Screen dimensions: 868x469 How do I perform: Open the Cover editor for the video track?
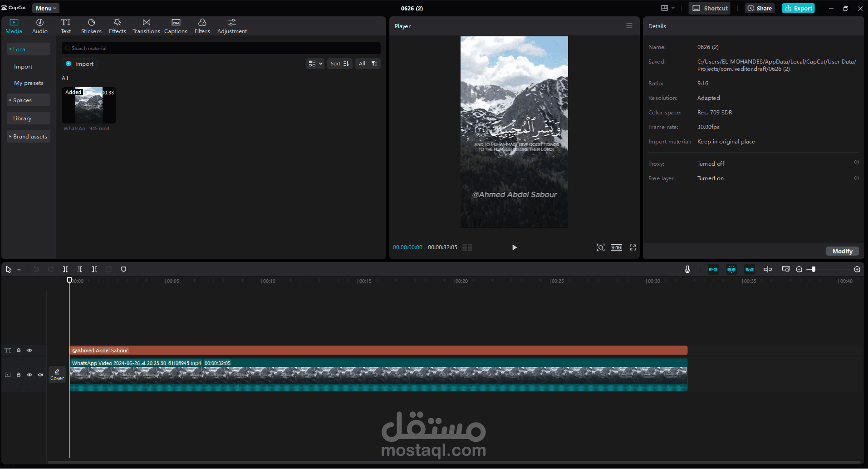pyautogui.click(x=57, y=375)
